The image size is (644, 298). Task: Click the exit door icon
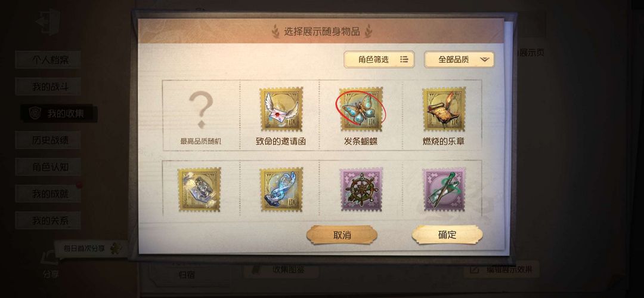point(48,21)
